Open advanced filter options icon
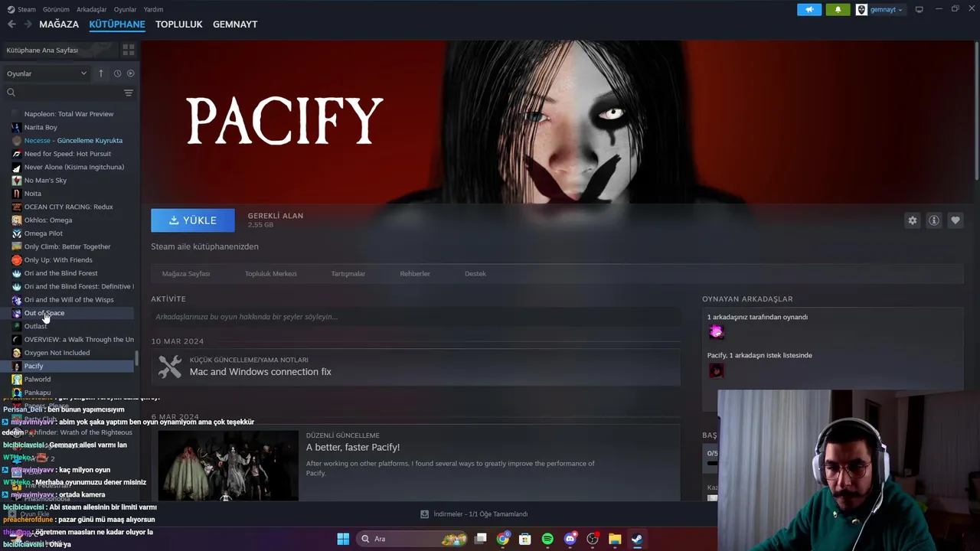The height and width of the screenshot is (551, 980). [x=129, y=93]
